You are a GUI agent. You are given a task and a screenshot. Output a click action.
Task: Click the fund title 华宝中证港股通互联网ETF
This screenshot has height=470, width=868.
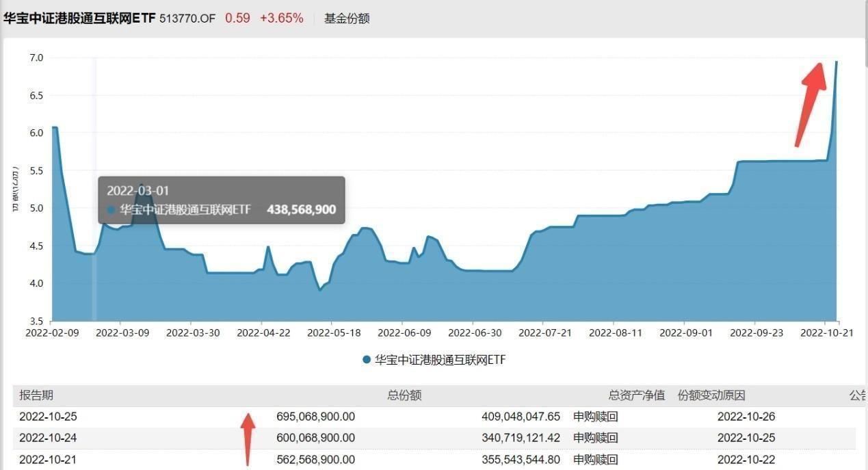click(x=79, y=18)
